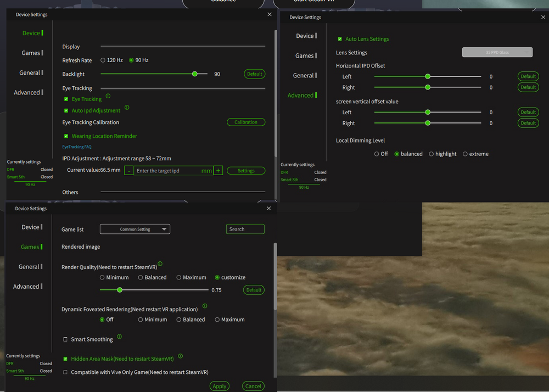Click the Smart Smoothing help icon
The height and width of the screenshot is (392, 549).
pos(119,336)
